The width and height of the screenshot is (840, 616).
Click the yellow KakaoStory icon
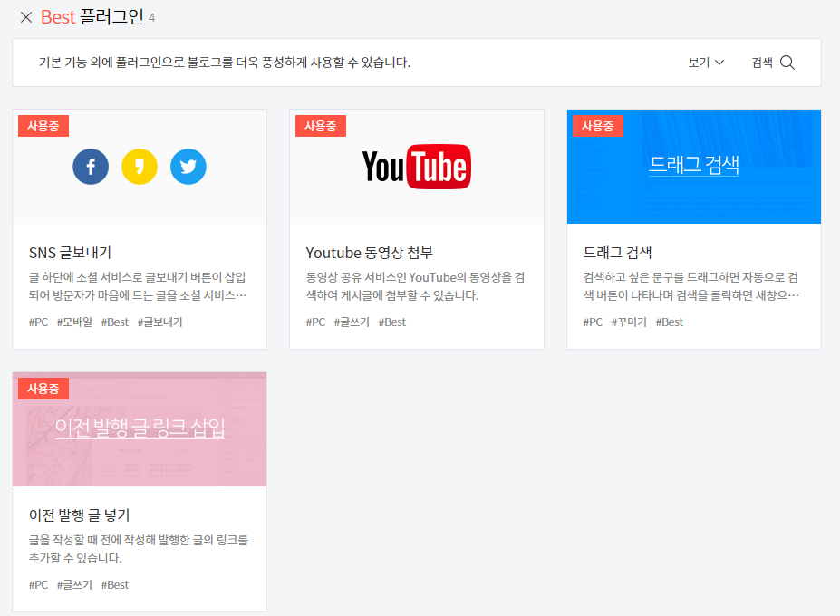140,167
